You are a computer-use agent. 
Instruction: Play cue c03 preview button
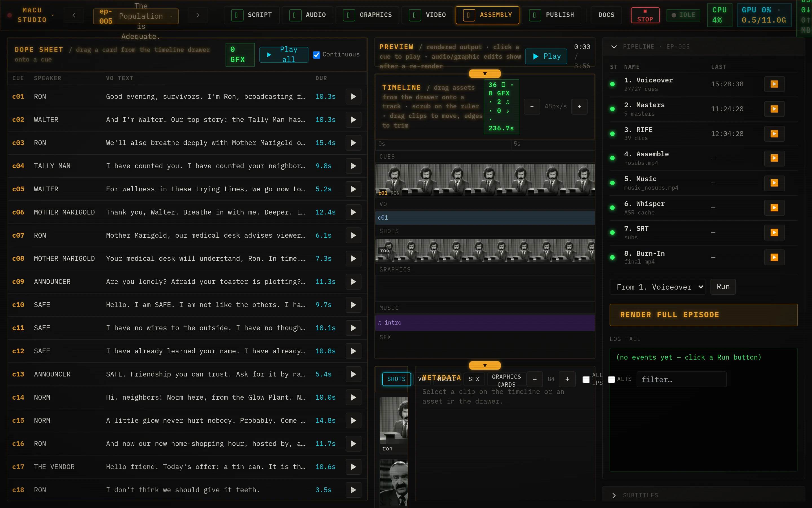click(x=353, y=143)
